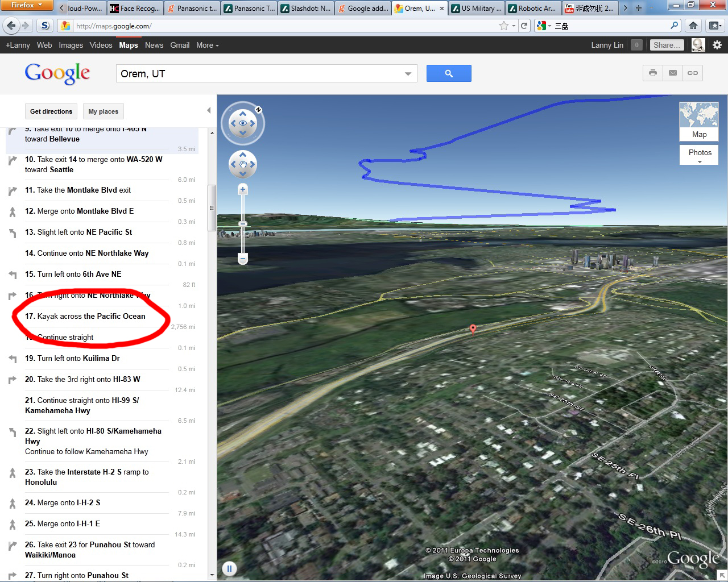Open search suggestions dropdown in Maps box
728x582 pixels.
coord(408,74)
